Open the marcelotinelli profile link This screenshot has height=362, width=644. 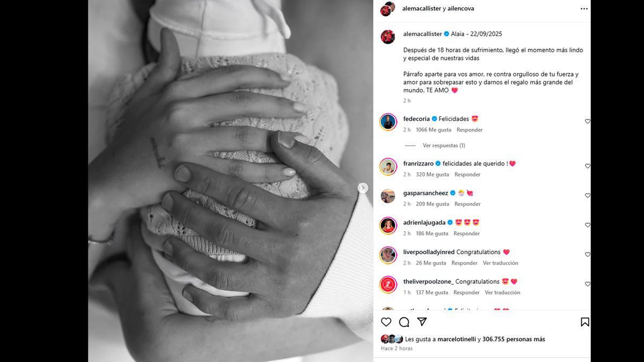point(453,339)
